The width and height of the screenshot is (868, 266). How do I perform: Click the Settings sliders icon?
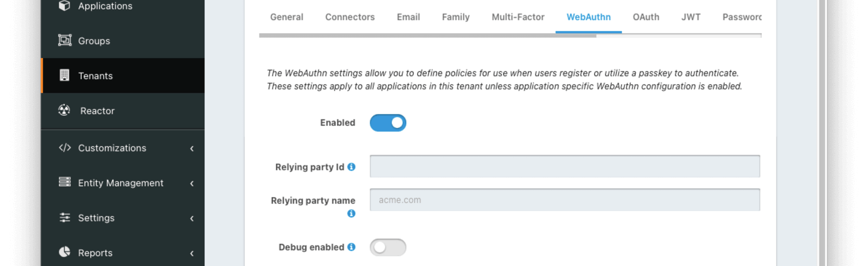coord(65,218)
